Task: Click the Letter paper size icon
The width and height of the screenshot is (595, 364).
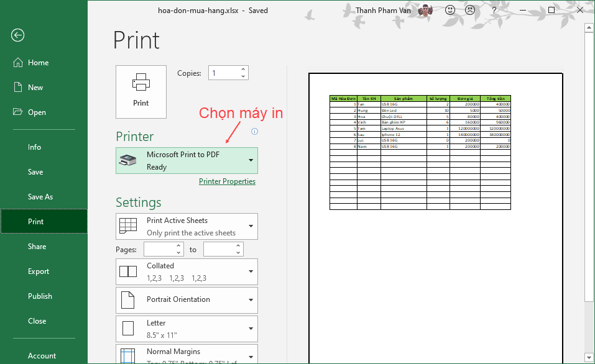Action: (x=128, y=329)
